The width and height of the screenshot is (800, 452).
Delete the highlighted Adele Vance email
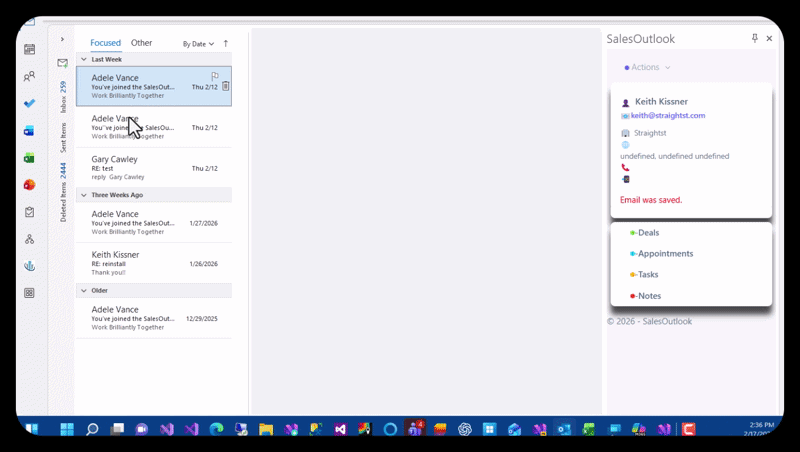point(226,86)
